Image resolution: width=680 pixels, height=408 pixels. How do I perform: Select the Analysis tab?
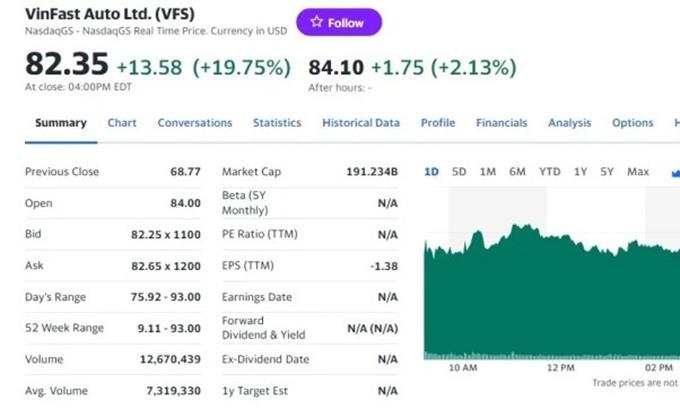tap(569, 123)
